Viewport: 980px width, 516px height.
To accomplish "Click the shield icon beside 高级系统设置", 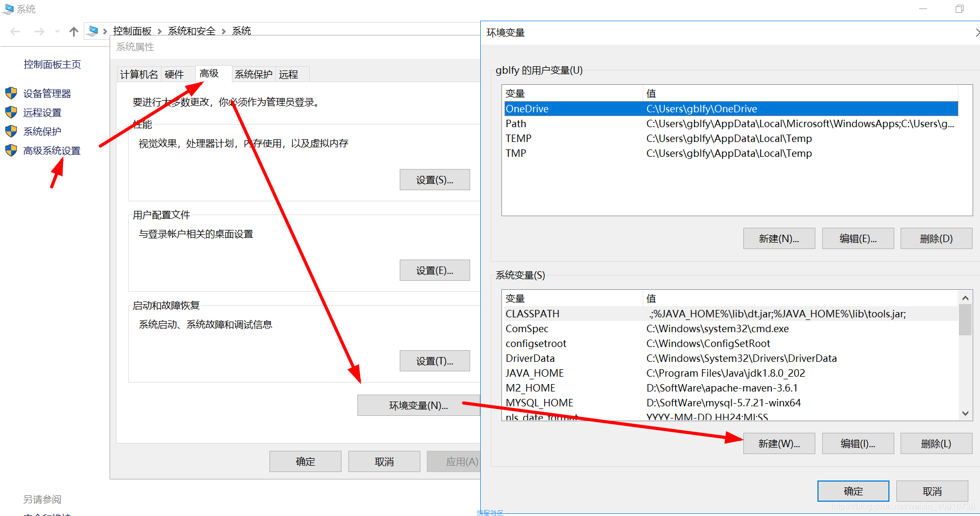I will (x=11, y=150).
